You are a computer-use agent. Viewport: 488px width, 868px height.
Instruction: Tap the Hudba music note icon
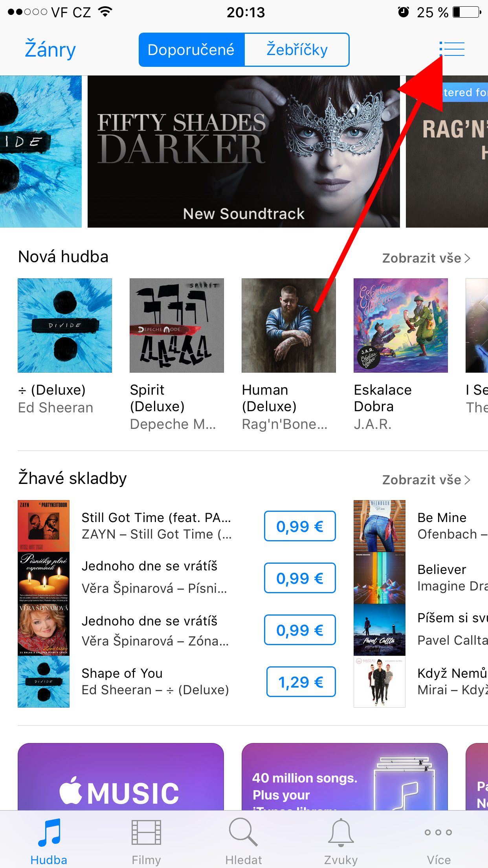pyautogui.click(x=49, y=832)
